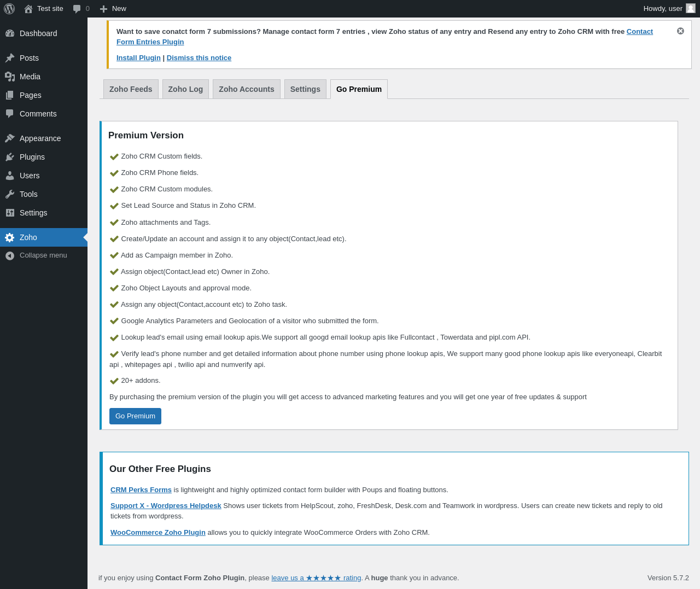The width and height of the screenshot is (700, 589).
Task: Select the Go Premium tab
Action: (359, 89)
